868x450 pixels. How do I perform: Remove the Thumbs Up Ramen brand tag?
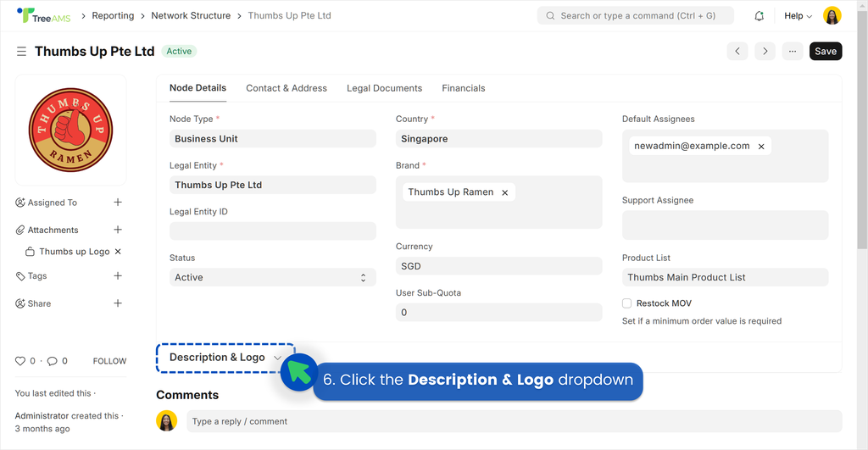[x=505, y=192]
